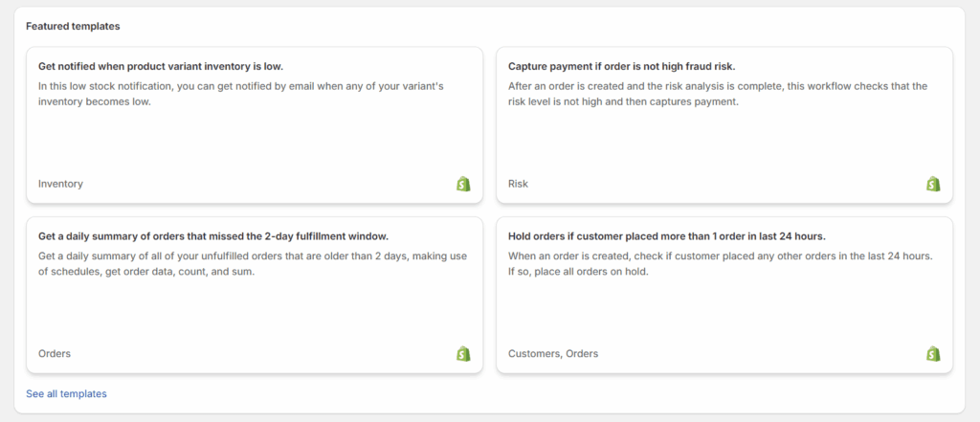Click 'place all orders on hold' description
This screenshot has height=422, width=980.
(x=578, y=273)
